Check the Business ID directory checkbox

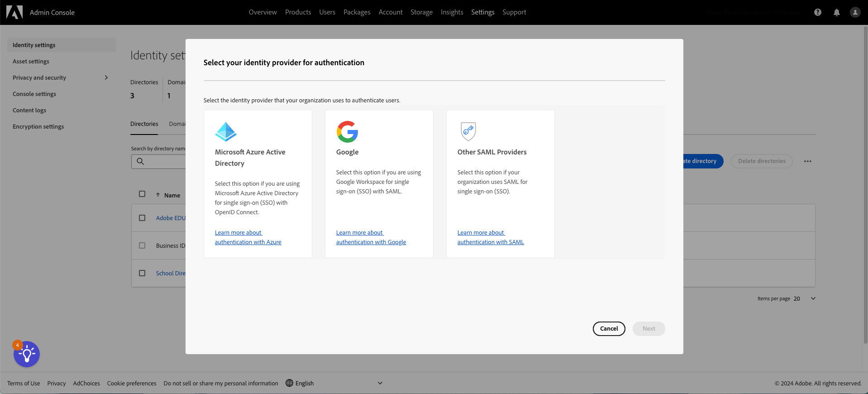[142, 245]
